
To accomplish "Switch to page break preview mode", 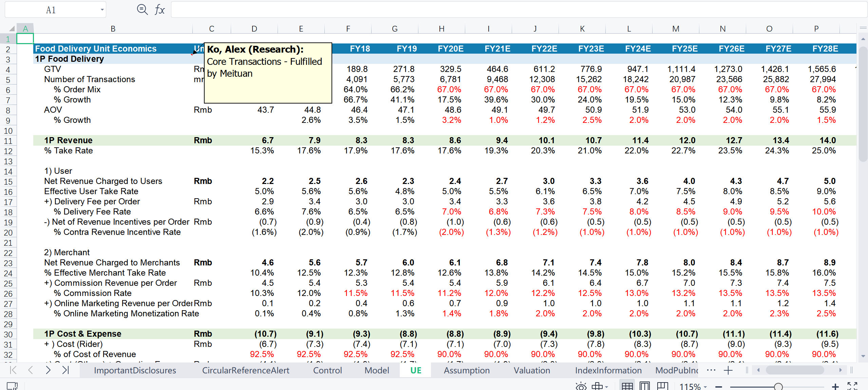I will [662, 386].
